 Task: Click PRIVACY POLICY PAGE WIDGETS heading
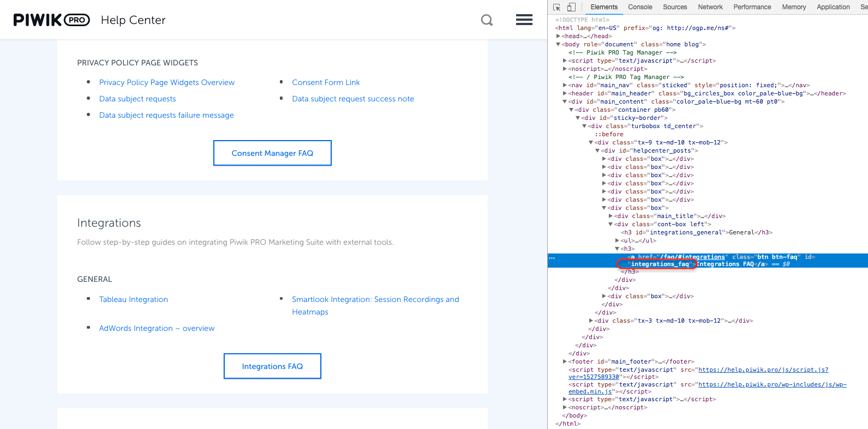(137, 63)
